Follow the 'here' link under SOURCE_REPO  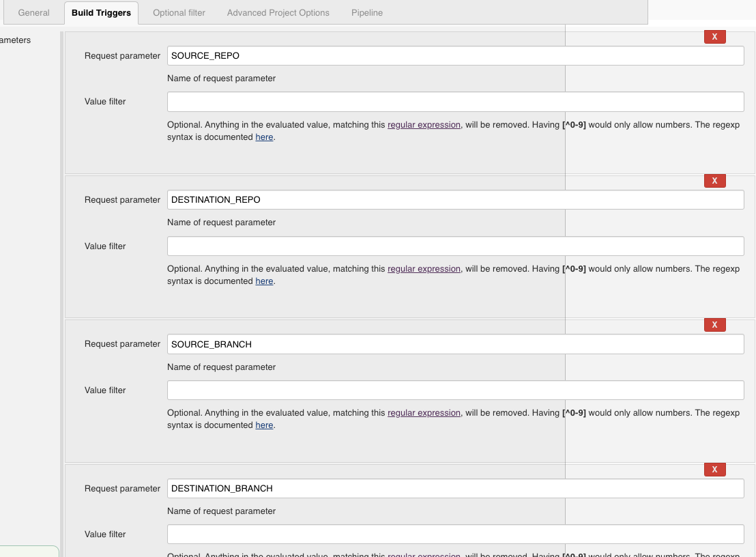pyautogui.click(x=264, y=137)
